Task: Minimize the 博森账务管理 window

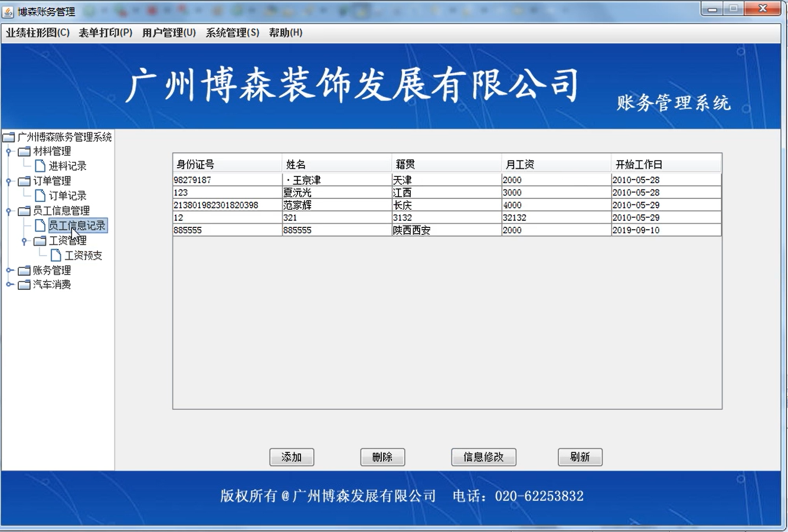Action: [x=712, y=9]
